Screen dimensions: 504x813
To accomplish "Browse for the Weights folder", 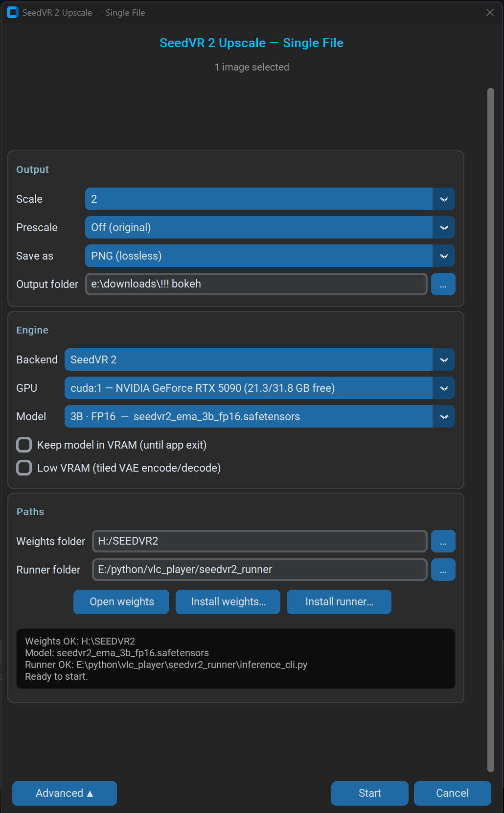I will [443, 541].
